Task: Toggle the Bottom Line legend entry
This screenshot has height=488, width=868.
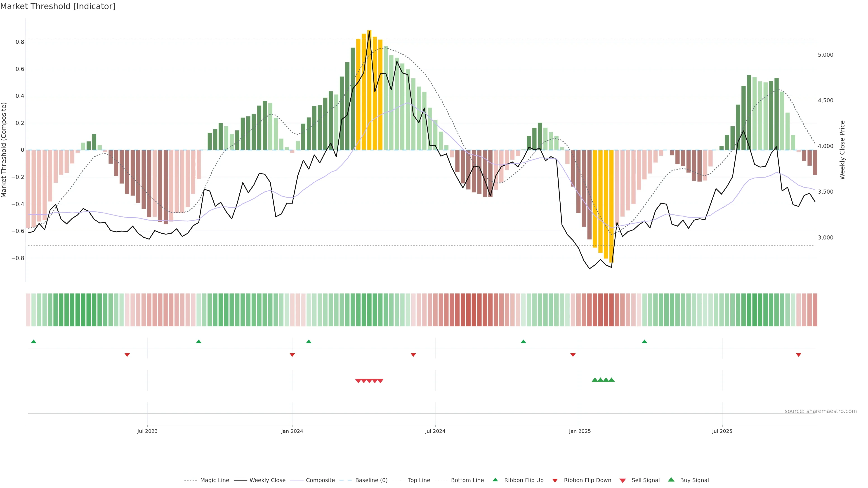Action: click(467, 480)
